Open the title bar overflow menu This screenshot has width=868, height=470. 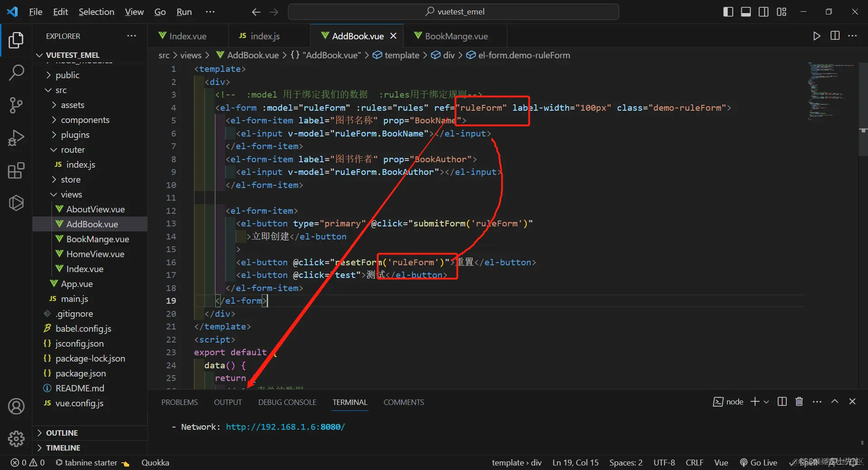(210, 12)
